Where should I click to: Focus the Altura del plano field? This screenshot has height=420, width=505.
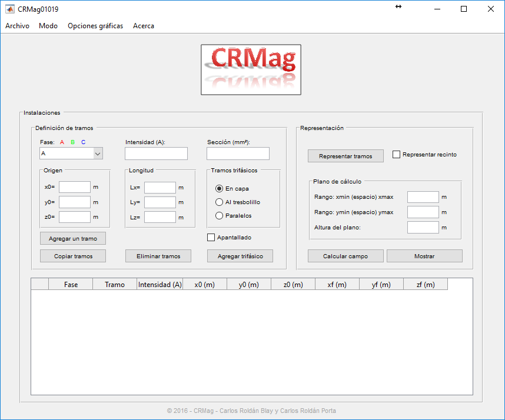(423, 227)
